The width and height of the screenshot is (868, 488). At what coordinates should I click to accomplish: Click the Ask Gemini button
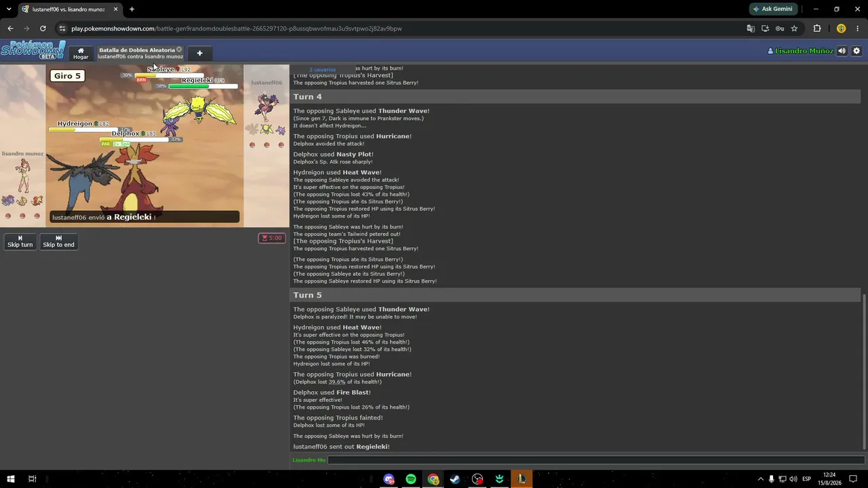(x=773, y=9)
